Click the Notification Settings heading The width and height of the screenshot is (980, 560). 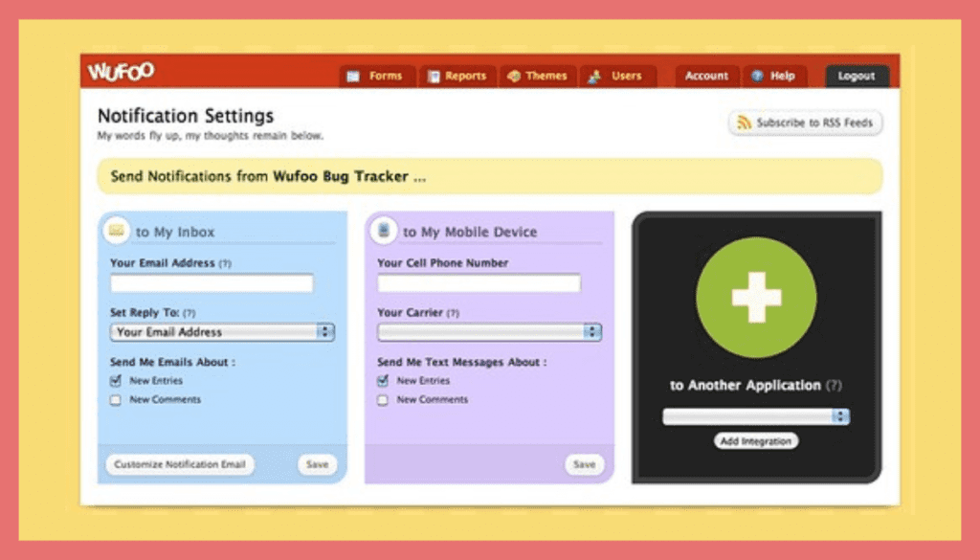pos(186,116)
